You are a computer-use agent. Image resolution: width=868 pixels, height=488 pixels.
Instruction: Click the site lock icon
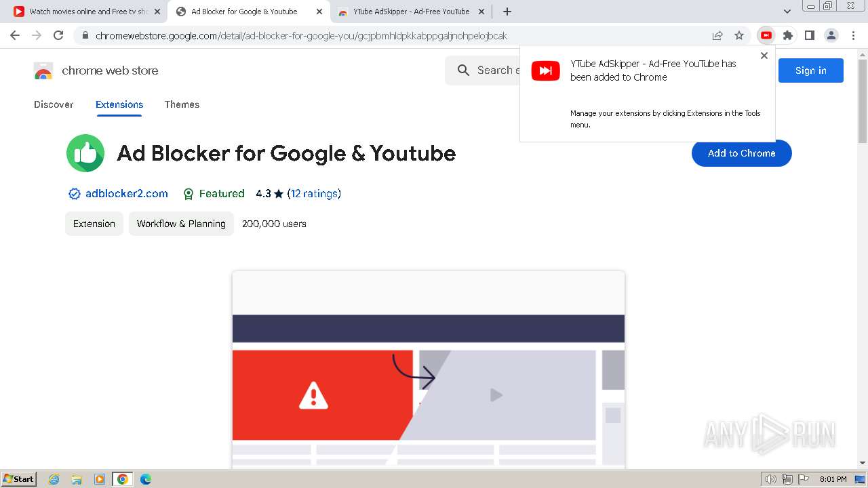(x=84, y=35)
